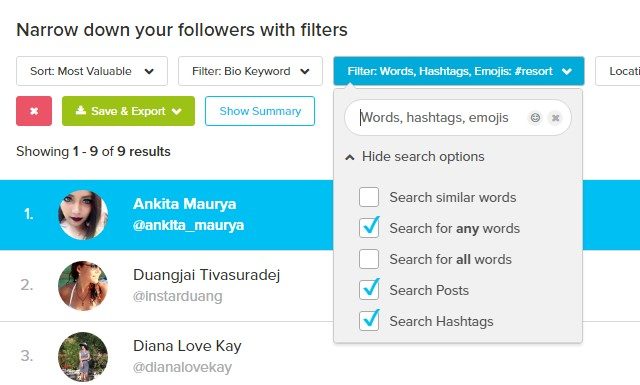Click the red X clear filters button
This screenshot has width=640, height=385.
coord(34,111)
